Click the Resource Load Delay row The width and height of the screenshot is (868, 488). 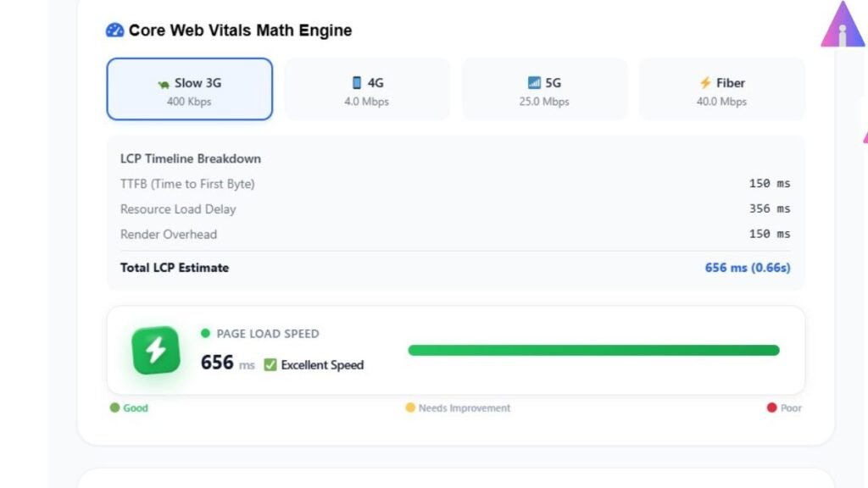(455, 209)
